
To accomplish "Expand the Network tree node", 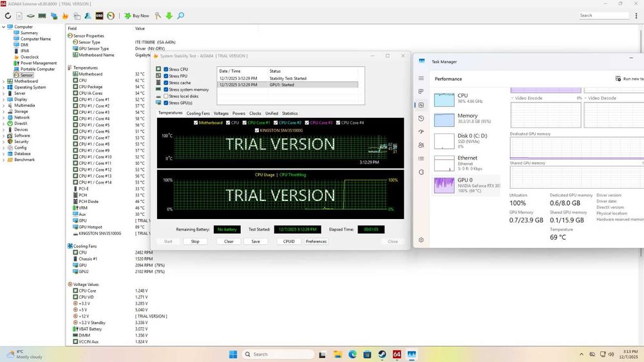I will [x=4, y=117].
